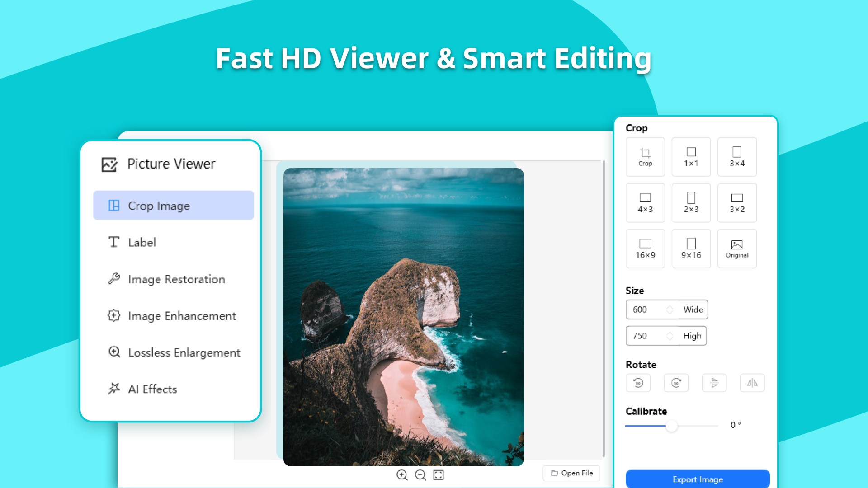This screenshot has width=868, height=488.
Task: Fit picture to screen
Action: point(439,475)
